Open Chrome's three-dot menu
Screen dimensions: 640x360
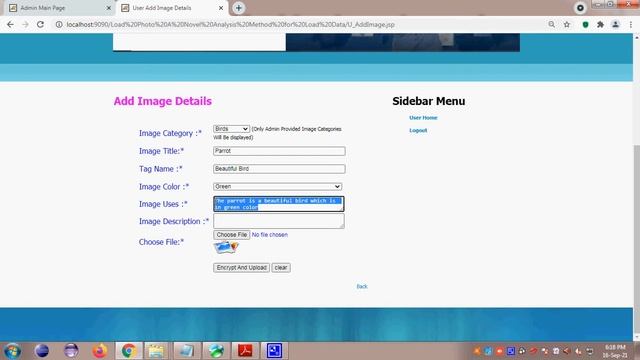631,24
